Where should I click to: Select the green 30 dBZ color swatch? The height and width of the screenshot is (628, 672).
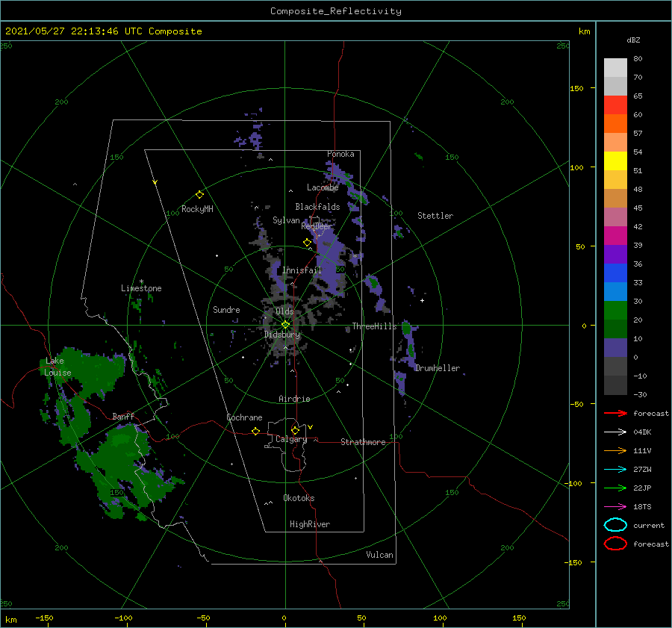pyautogui.click(x=615, y=311)
